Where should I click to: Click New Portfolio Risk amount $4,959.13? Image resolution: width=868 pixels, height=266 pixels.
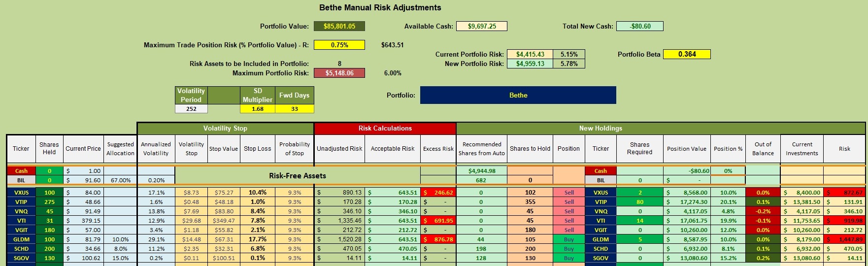(530, 64)
